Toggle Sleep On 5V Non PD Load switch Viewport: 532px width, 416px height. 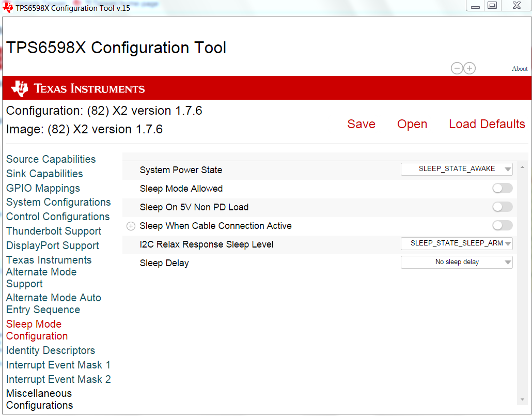[x=503, y=207]
